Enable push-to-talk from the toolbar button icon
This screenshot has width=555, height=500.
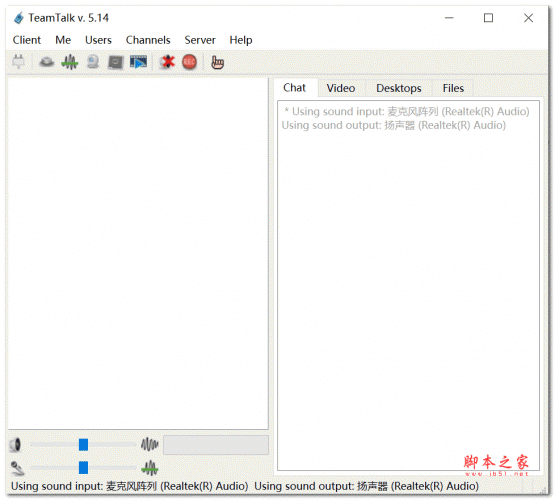46,62
